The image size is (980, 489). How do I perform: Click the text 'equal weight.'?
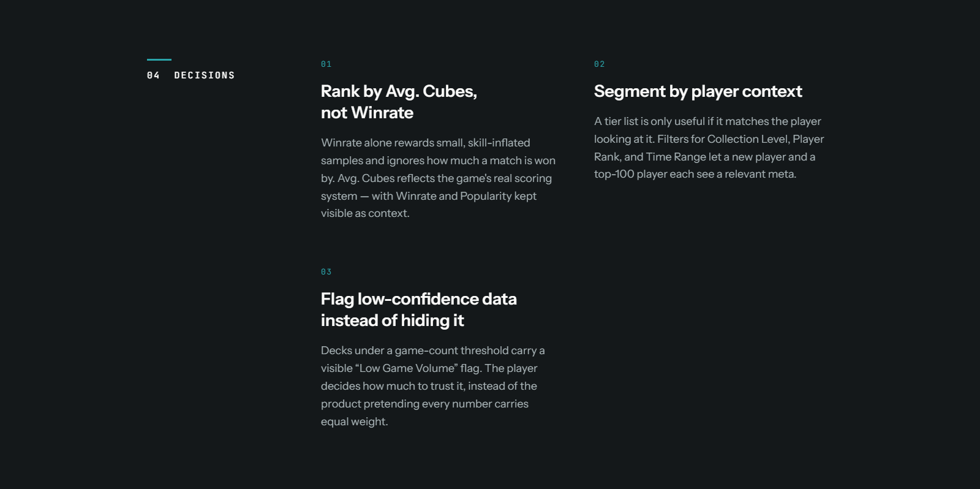[354, 422]
